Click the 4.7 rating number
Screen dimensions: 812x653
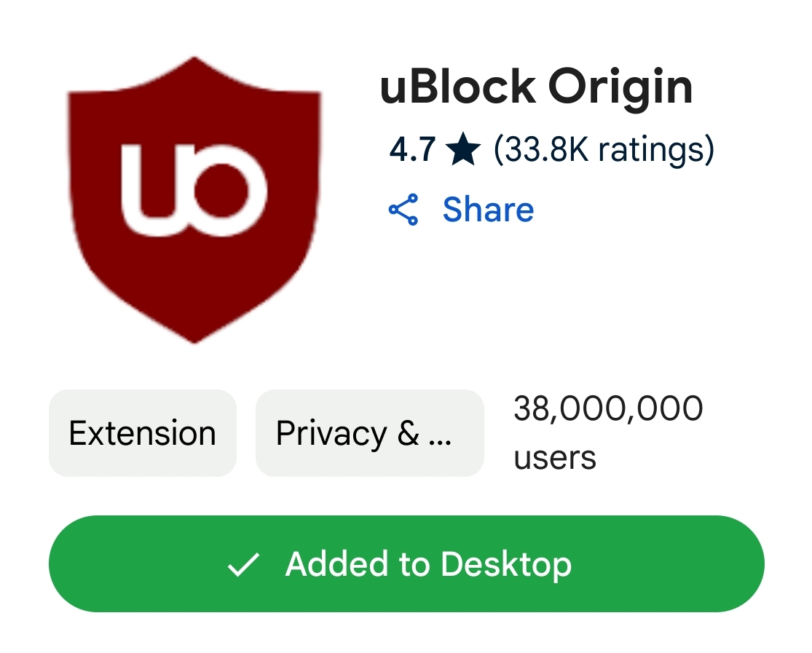click(412, 150)
